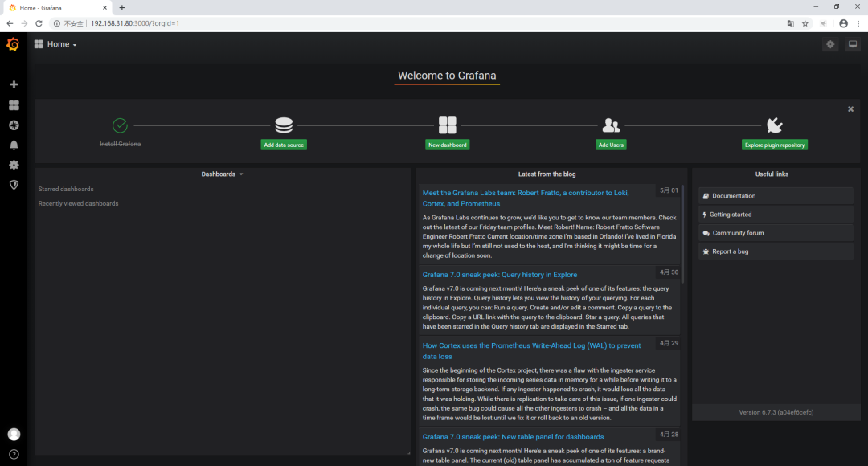Open the Help question mark icon
868x466 pixels.
(14, 455)
